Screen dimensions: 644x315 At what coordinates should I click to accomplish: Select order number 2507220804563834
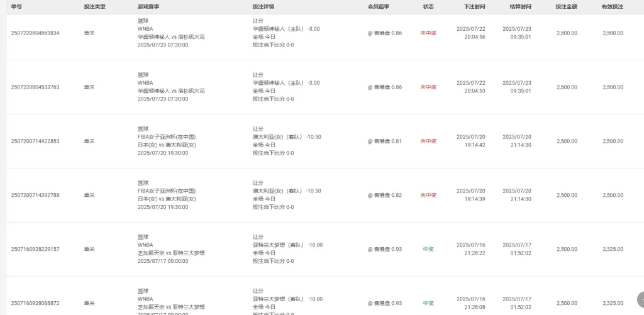coord(35,33)
